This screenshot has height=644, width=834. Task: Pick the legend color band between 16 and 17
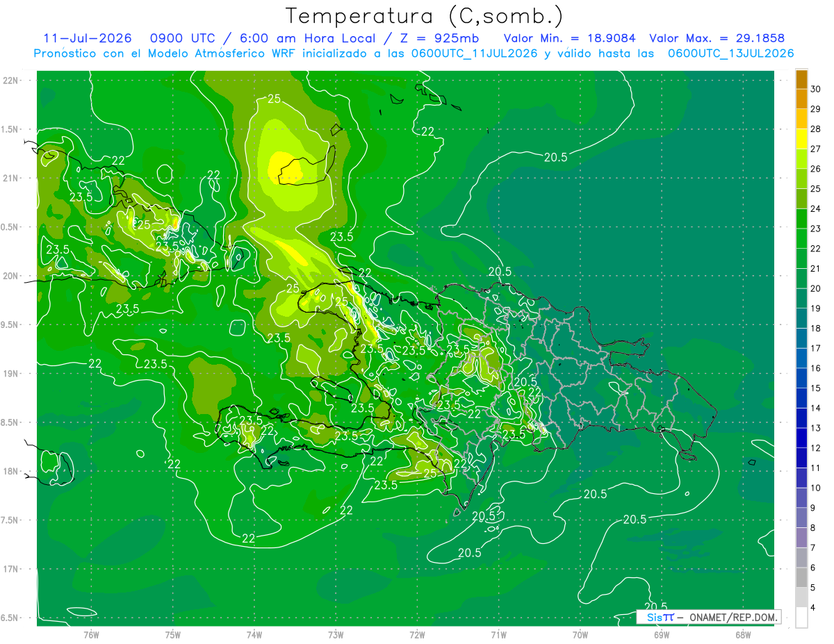coord(801,358)
